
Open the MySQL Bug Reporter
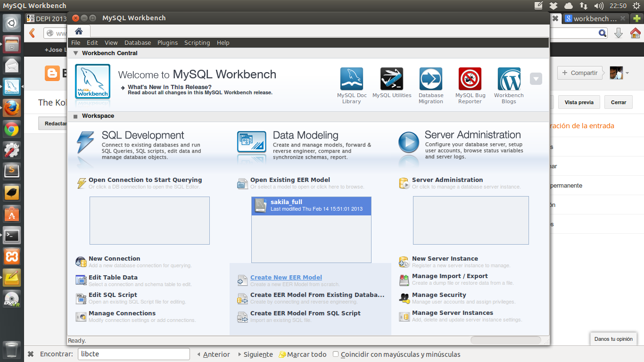point(470,78)
